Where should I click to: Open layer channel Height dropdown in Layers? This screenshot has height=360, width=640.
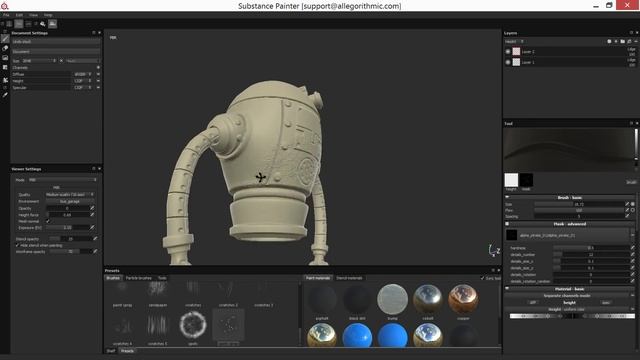515,42
